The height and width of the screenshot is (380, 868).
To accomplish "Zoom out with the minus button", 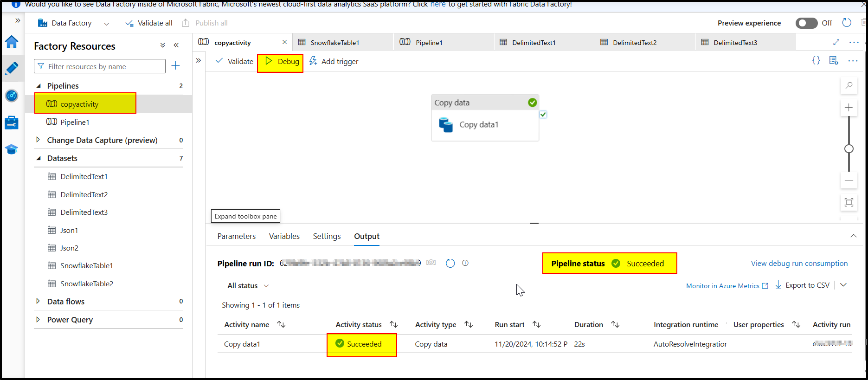I will 849,180.
